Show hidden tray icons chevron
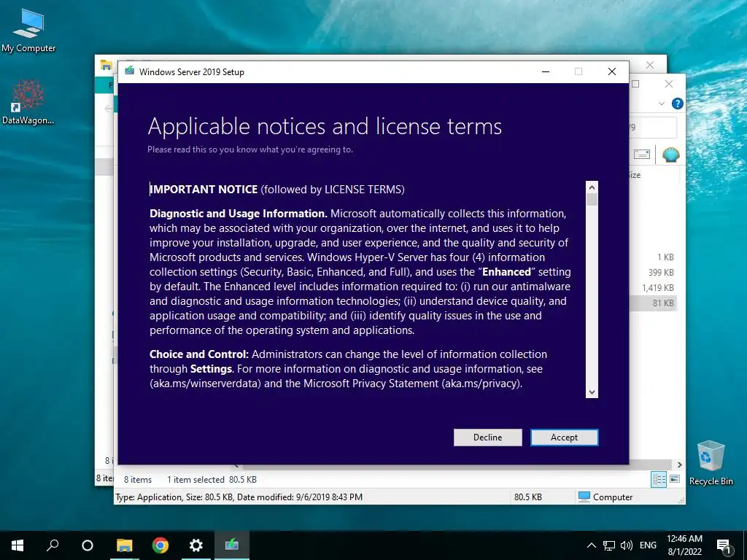 pos(591,545)
